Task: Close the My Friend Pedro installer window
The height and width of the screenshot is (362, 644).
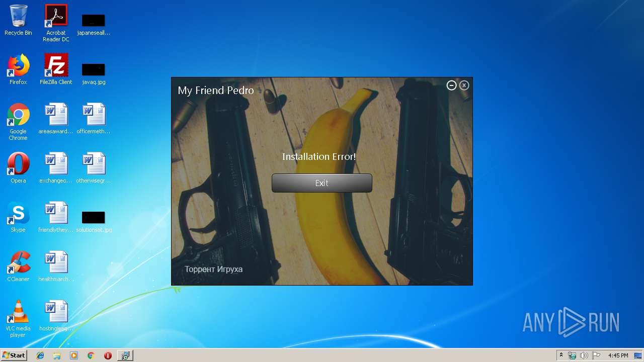Action: click(464, 85)
